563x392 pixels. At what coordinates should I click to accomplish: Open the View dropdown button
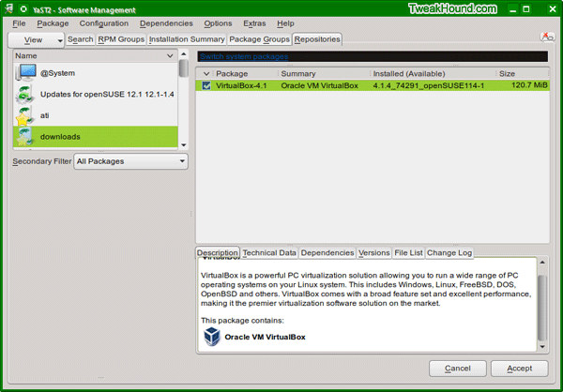point(36,40)
